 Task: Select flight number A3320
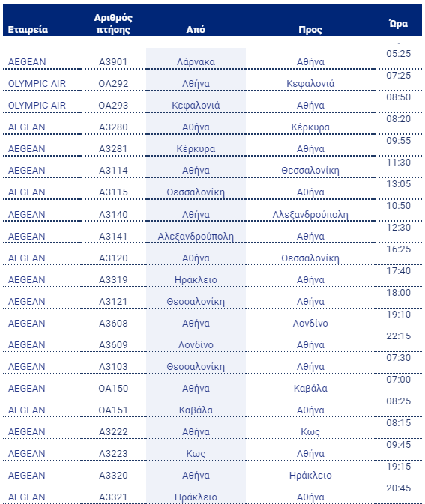(x=113, y=475)
